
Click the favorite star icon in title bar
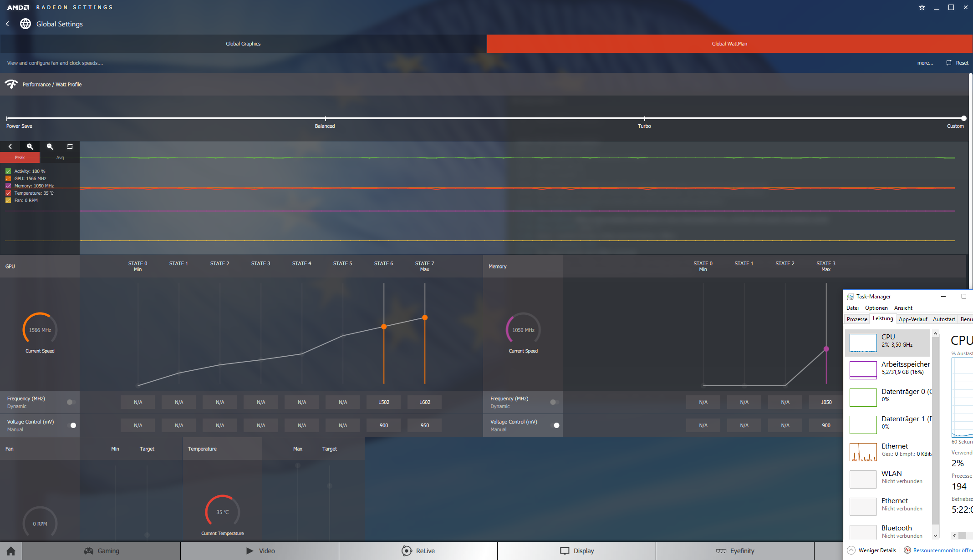pyautogui.click(x=922, y=7)
